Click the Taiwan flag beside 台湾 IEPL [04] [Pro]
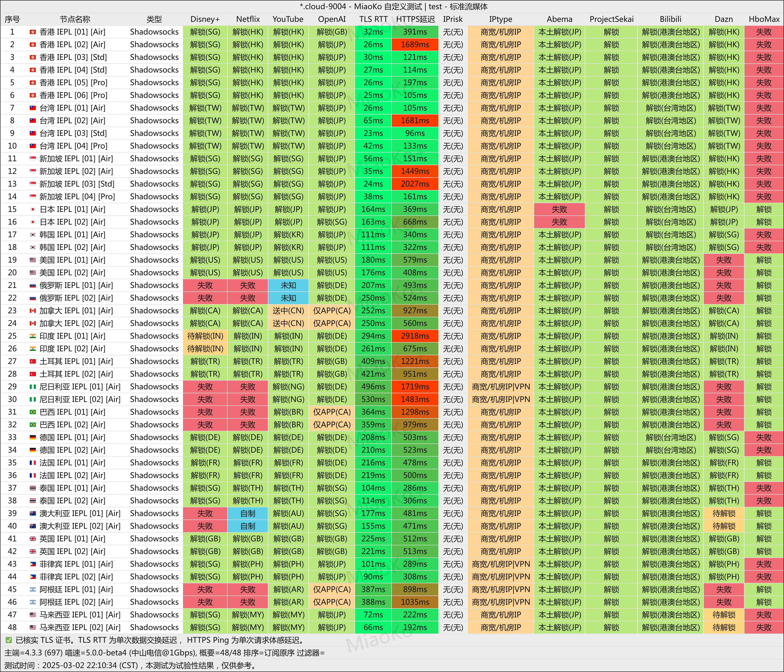Image resolution: width=784 pixels, height=672 pixels. pos(33,146)
